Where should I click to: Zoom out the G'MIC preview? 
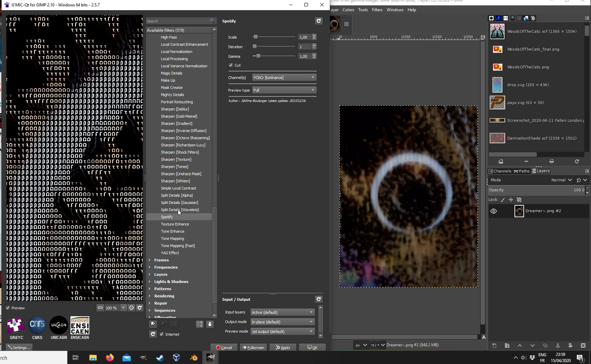(101, 308)
